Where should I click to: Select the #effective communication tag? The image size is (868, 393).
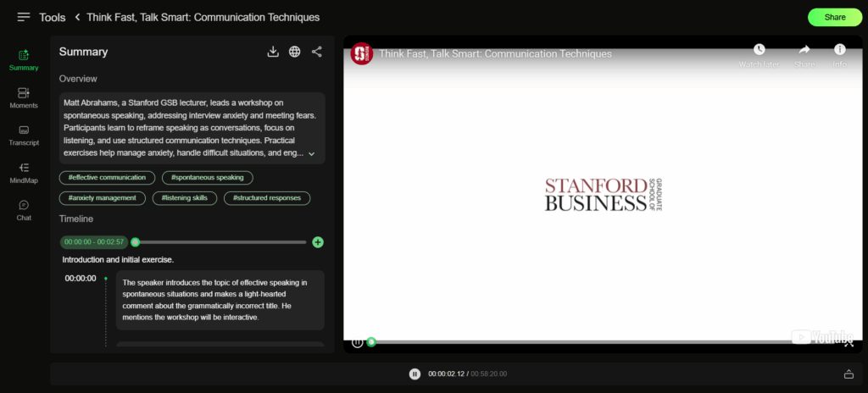107,178
